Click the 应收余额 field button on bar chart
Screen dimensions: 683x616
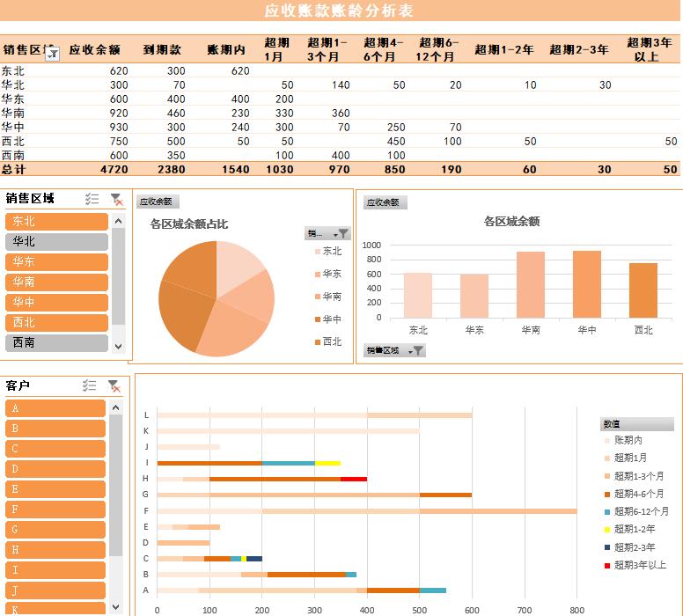click(x=384, y=202)
